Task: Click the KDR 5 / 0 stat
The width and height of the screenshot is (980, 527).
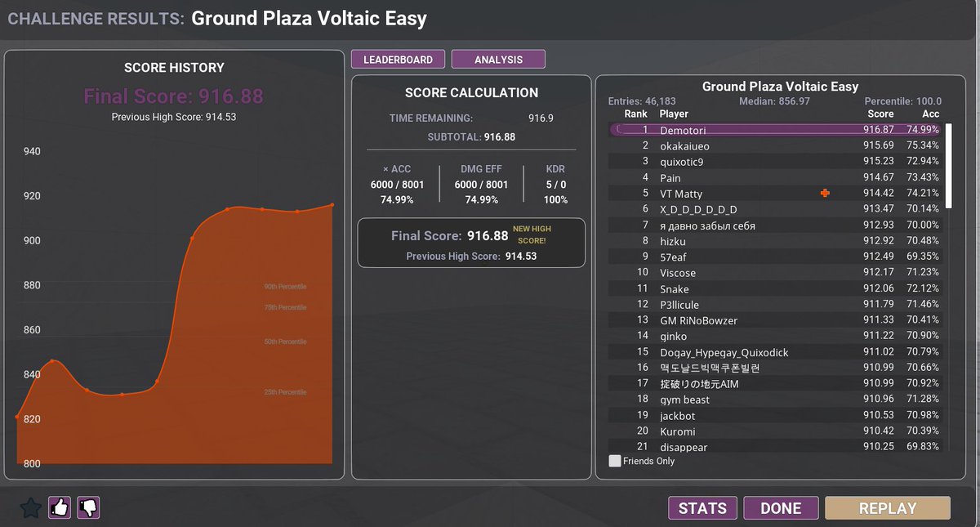Action: coord(555,184)
